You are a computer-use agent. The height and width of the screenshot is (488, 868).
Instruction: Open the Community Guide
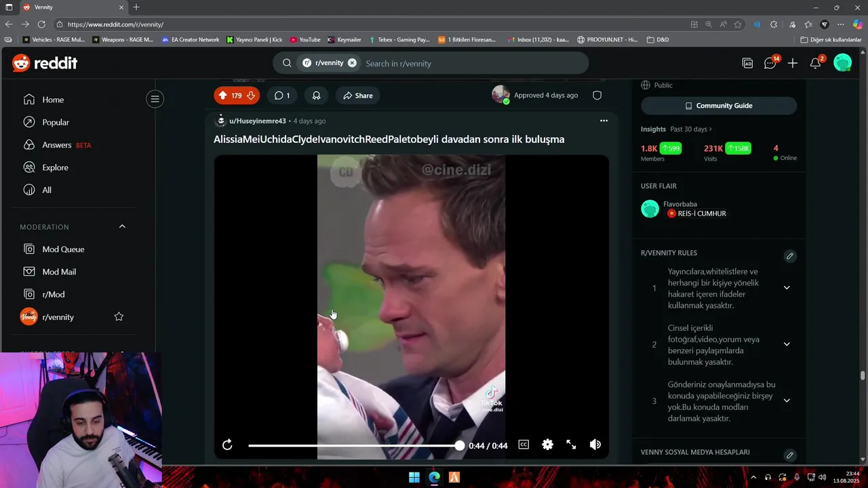tap(719, 106)
